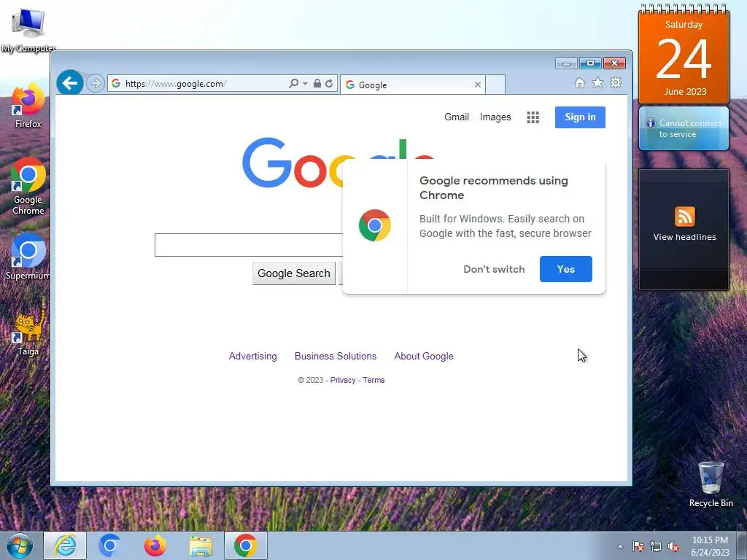Open the Tools gear icon in Internet Explorer

616,83
